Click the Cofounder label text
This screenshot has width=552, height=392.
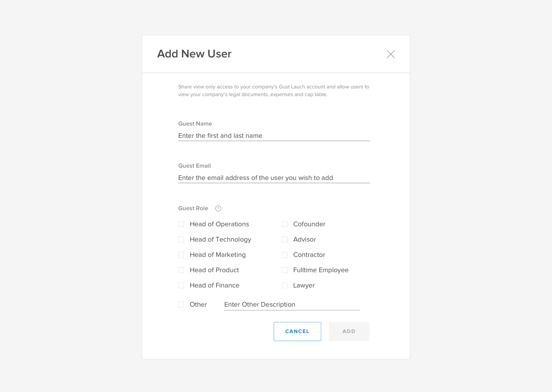(x=309, y=224)
